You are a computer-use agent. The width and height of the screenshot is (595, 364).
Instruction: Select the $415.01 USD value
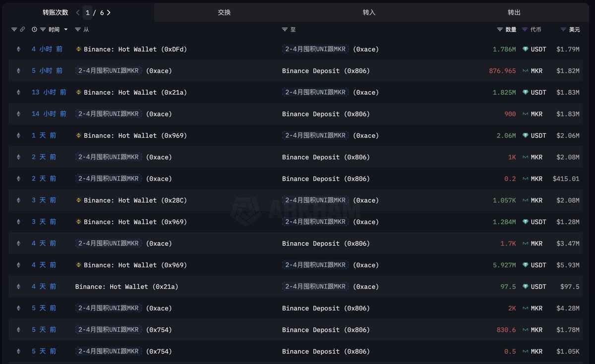[x=566, y=179]
